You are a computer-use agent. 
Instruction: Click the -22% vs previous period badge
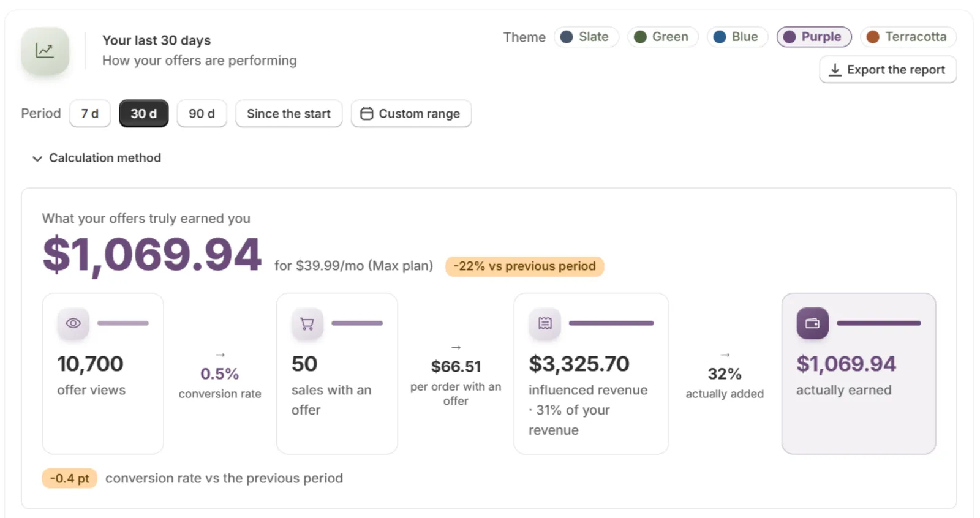[524, 266]
